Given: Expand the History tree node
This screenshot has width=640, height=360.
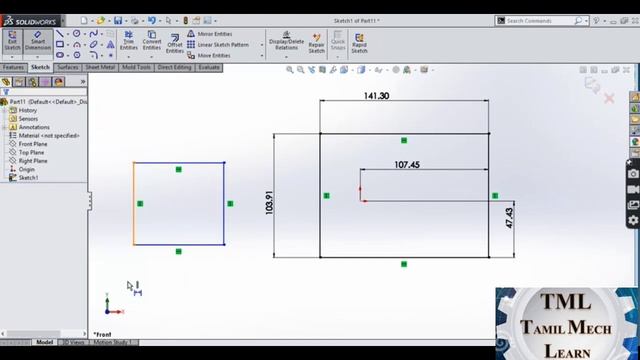Looking at the screenshot, I should coord(4,111).
